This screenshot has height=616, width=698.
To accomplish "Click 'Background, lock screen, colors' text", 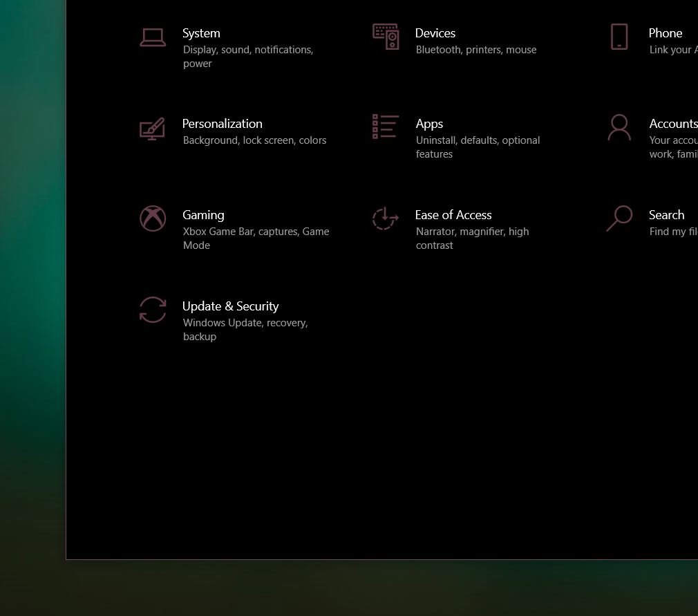I will [x=254, y=140].
